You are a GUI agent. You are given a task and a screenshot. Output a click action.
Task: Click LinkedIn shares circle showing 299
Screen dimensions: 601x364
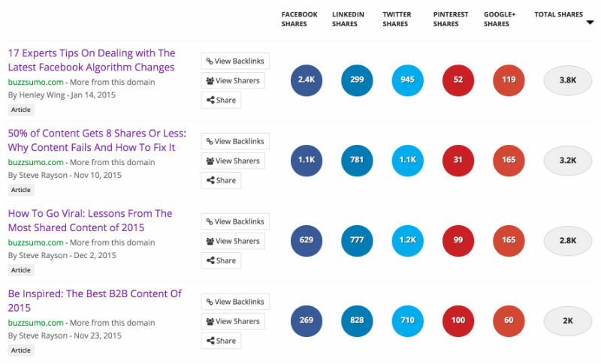(x=357, y=80)
